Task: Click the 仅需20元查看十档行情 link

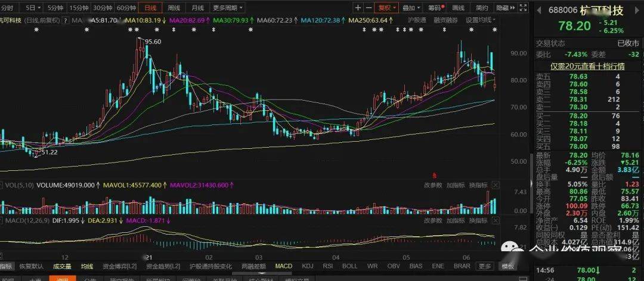Action: pos(587,66)
